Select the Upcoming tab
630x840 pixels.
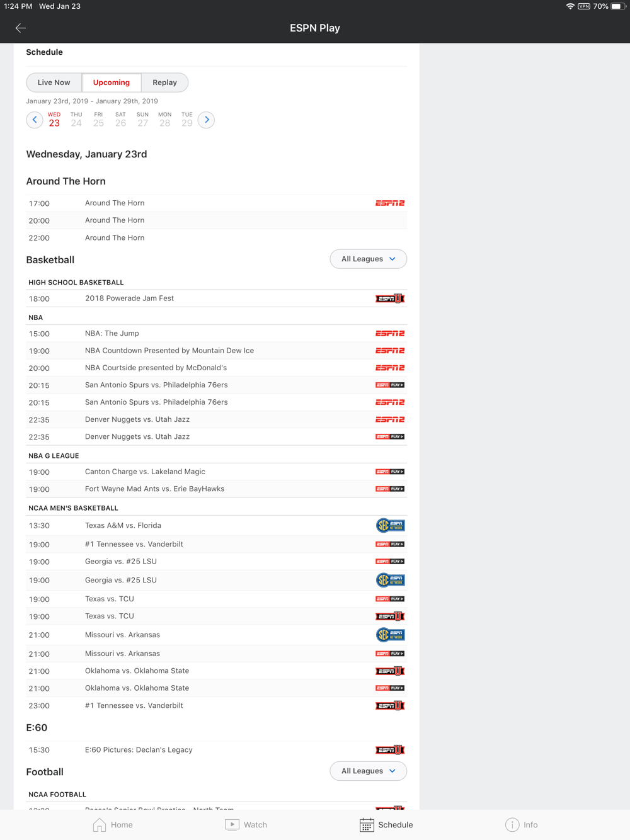[x=112, y=82]
